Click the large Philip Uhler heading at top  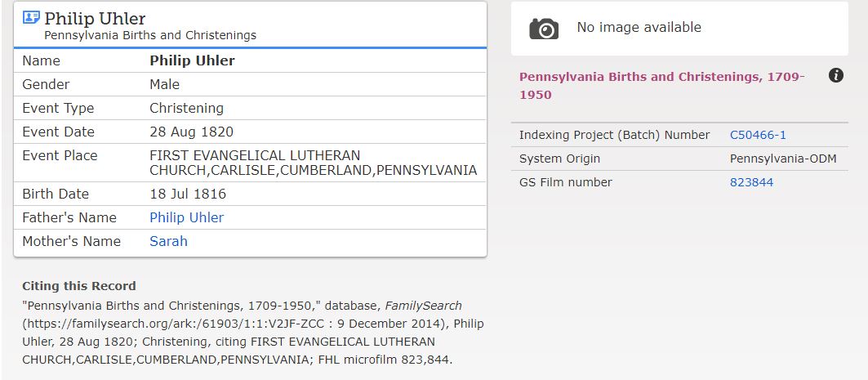click(95, 18)
